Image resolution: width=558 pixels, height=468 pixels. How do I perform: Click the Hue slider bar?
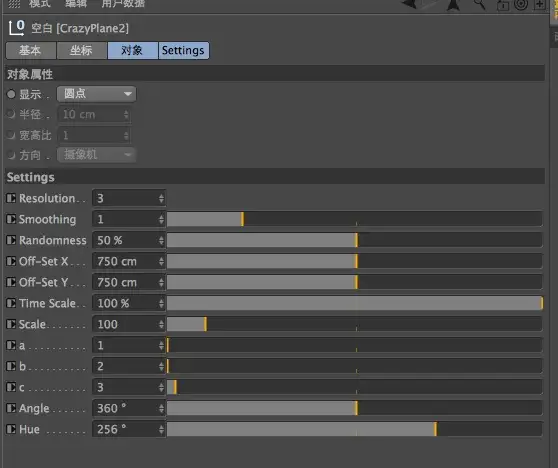point(354,429)
